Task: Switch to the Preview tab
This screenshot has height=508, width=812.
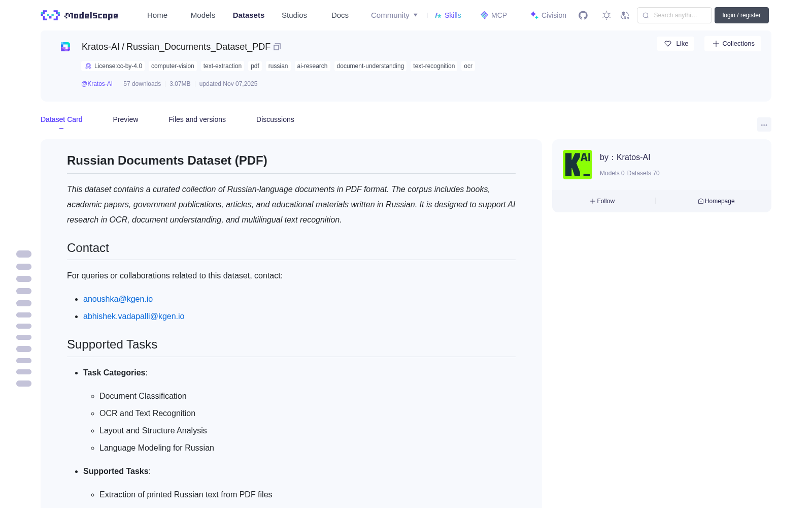Action: pos(125,119)
